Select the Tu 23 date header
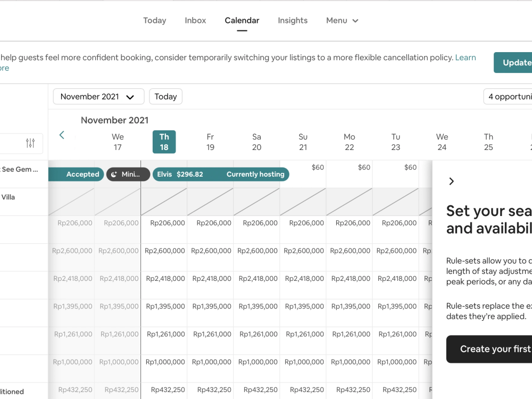 [x=396, y=142]
